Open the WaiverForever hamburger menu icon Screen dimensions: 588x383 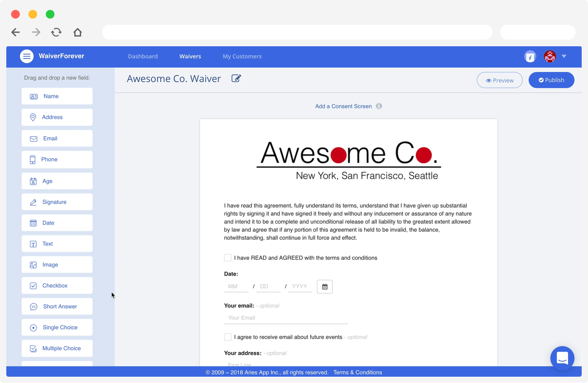pyautogui.click(x=27, y=56)
